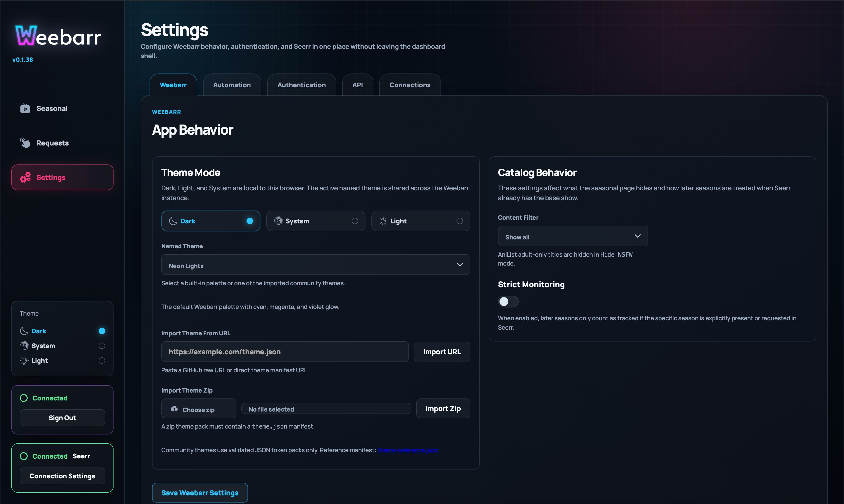Click the Requests hand icon in sidebar
Image resolution: width=844 pixels, height=504 pixels.
(x=25, y=143)
